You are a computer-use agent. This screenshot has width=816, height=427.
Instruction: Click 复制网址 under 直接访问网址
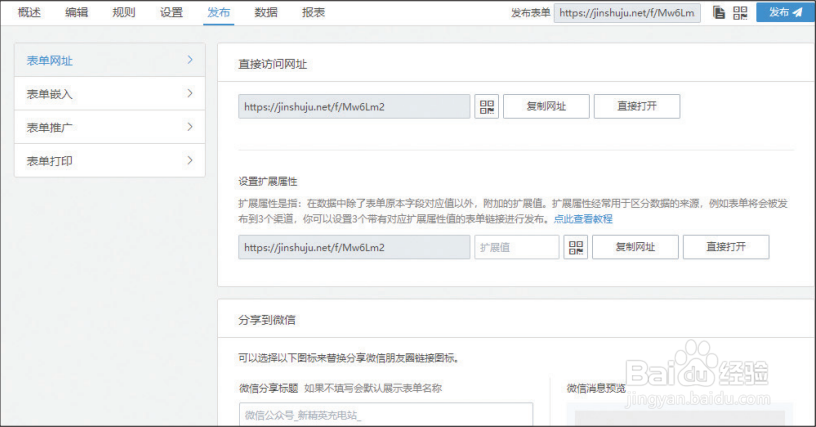tap(546, 107)
